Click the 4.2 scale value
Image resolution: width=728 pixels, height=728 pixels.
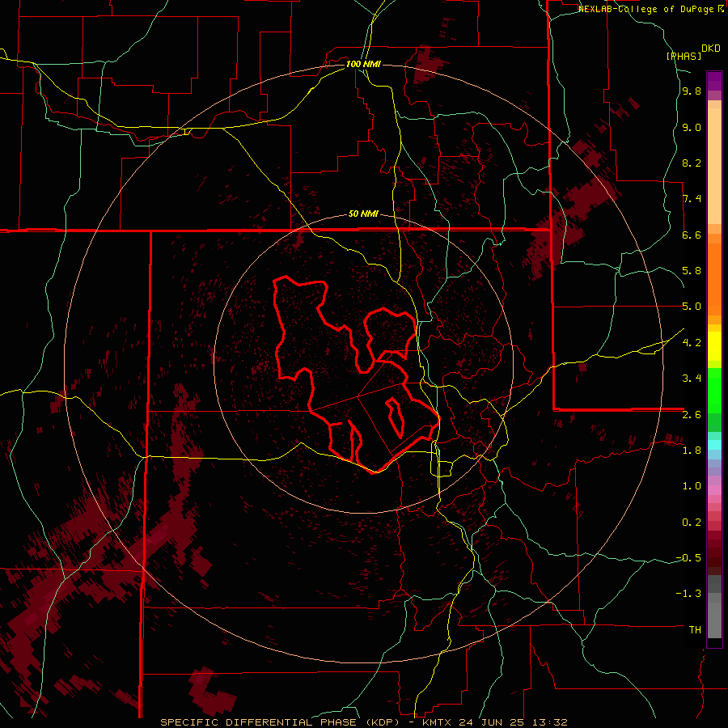pyautogui.click(x=692, y=343)
